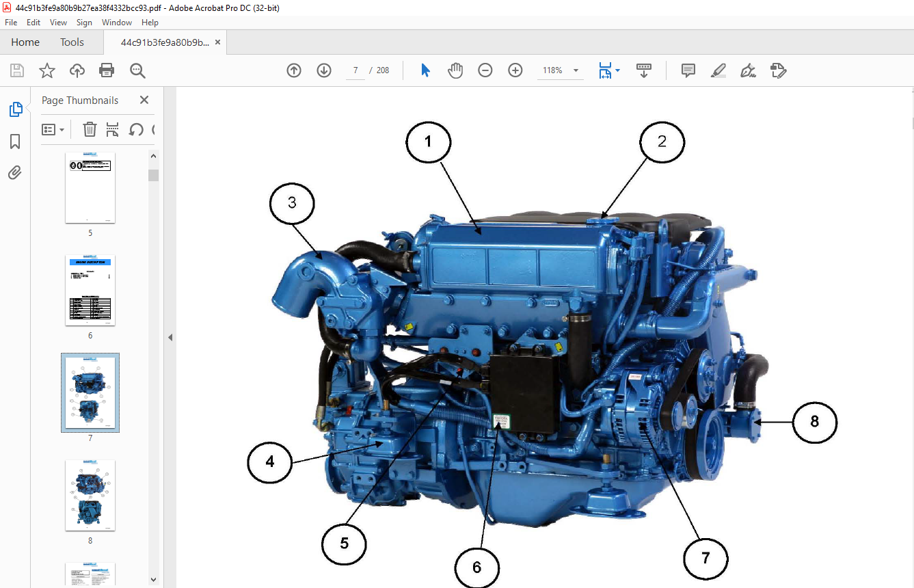This screenshot has width=914, height=588.
Task: Select the page 8 thumbnail
Action: click(x=90, y=495)
